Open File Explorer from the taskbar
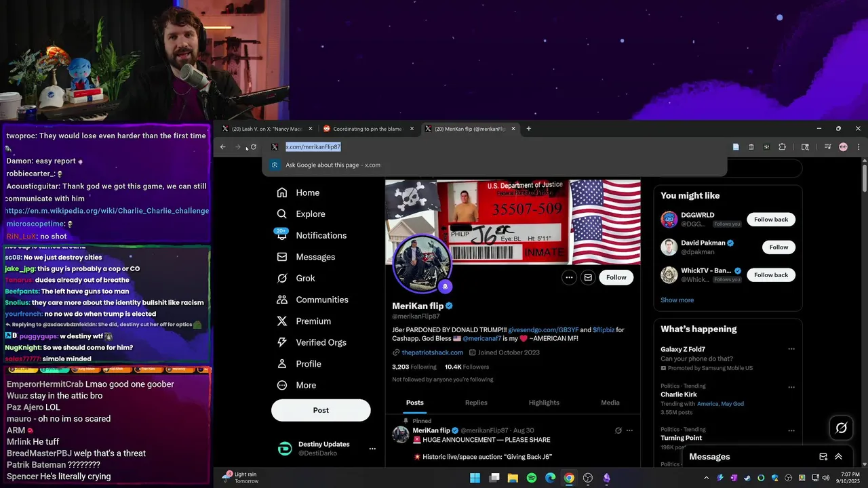Viewport: 868px width, 488px height. pyautogui.click(x=513, y=478)
